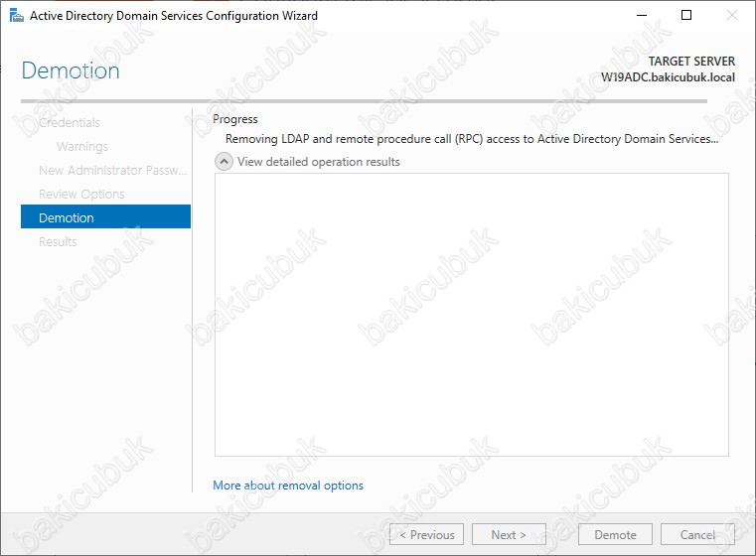Click the W19ADC.bakicubuk.local server name
Viewport: 756px width, 556px height.
(x=668, y=77)
